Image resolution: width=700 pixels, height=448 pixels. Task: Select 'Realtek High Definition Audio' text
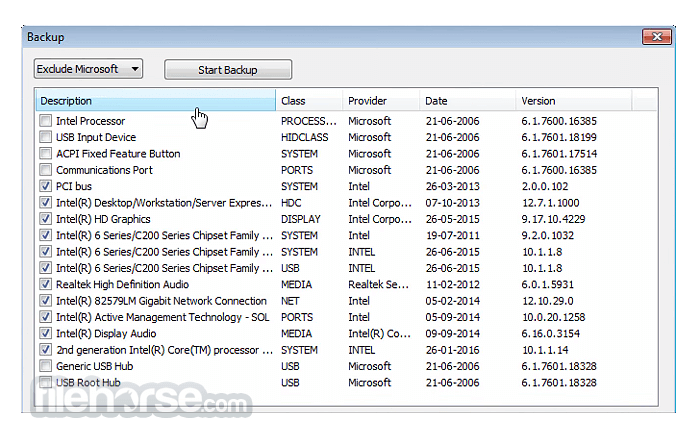tap(122, 284)
